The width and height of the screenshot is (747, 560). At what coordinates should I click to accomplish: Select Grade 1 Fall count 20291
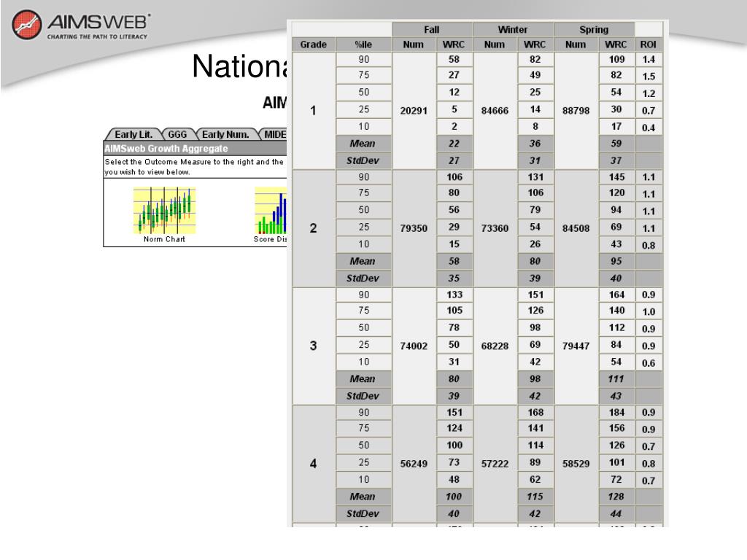pos(414,111)
